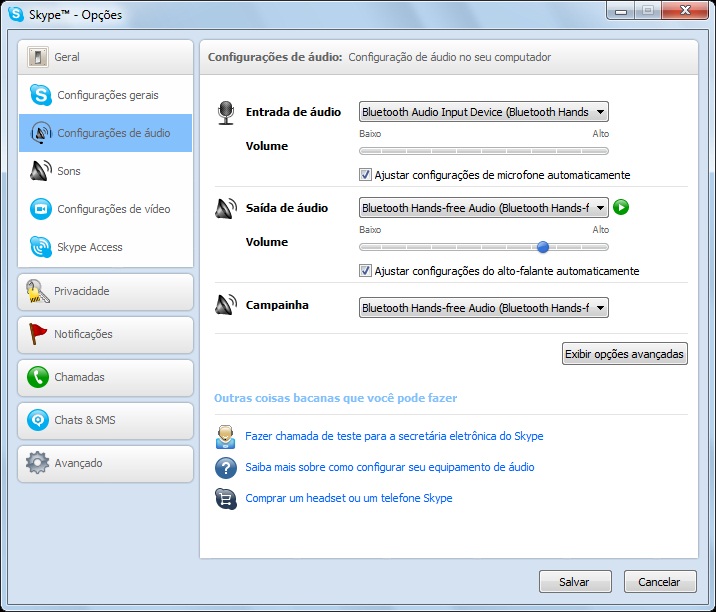Click the Cancelar button

click(x=660, y=581)
